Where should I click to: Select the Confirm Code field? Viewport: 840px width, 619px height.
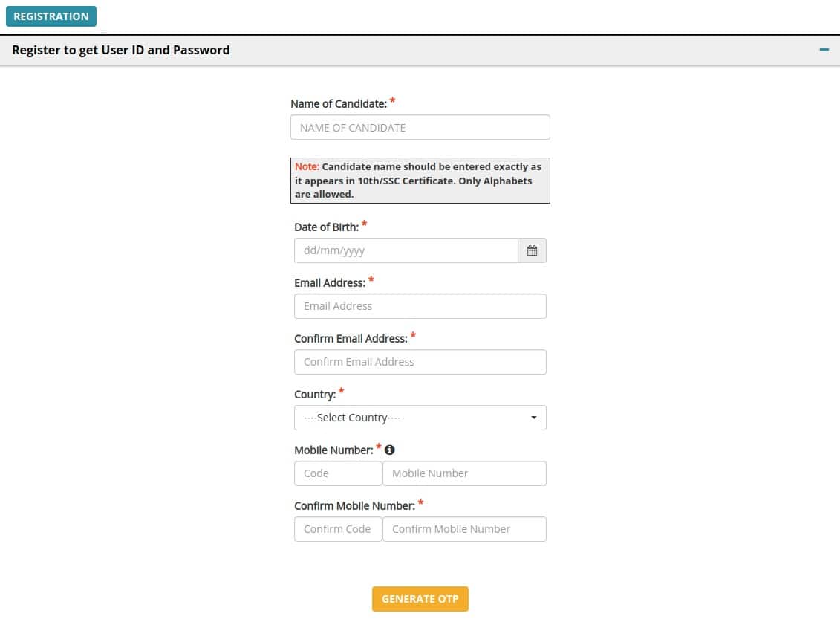click(338, 529)
